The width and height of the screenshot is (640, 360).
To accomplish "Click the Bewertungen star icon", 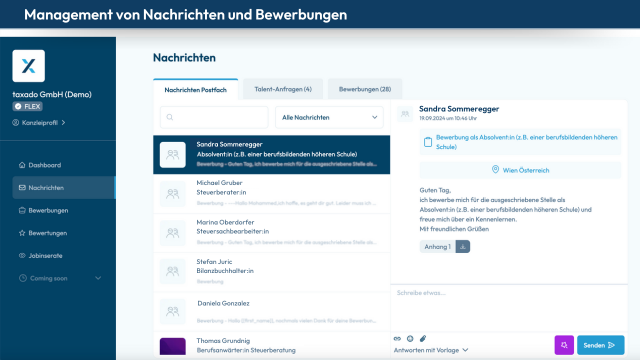I will point(22,233).
